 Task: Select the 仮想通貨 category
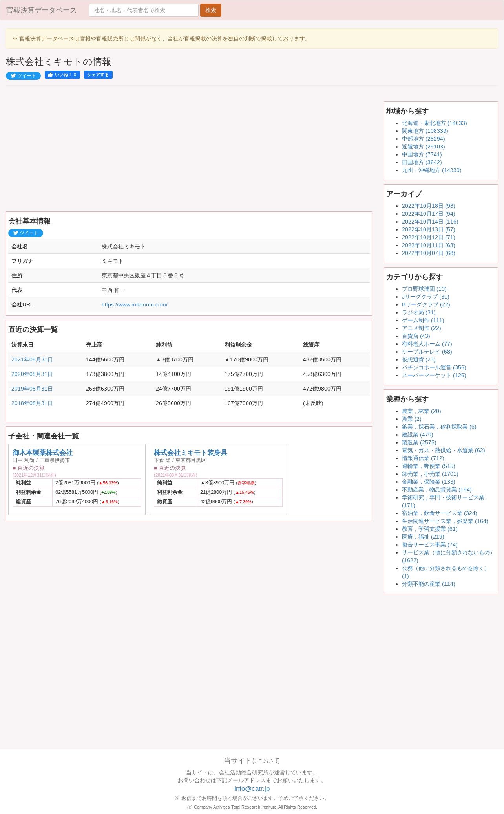(x=418, y=359)
